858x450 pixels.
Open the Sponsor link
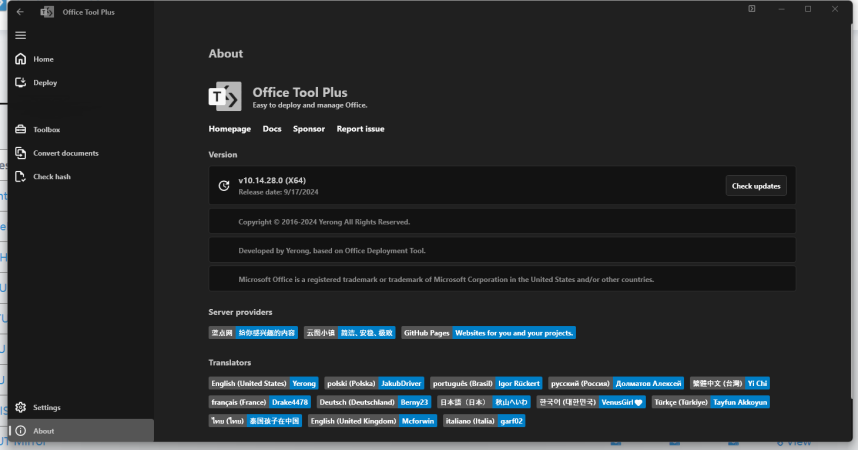pos(309,129)
